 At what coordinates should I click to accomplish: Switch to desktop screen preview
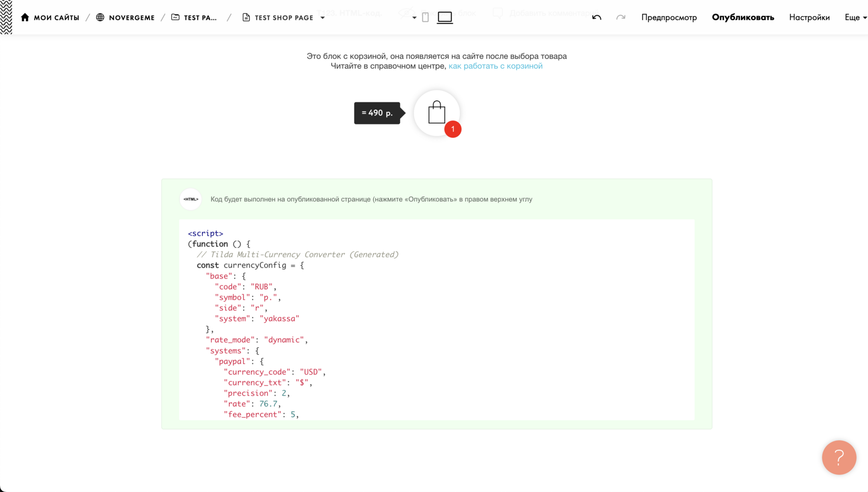(444, 18)
